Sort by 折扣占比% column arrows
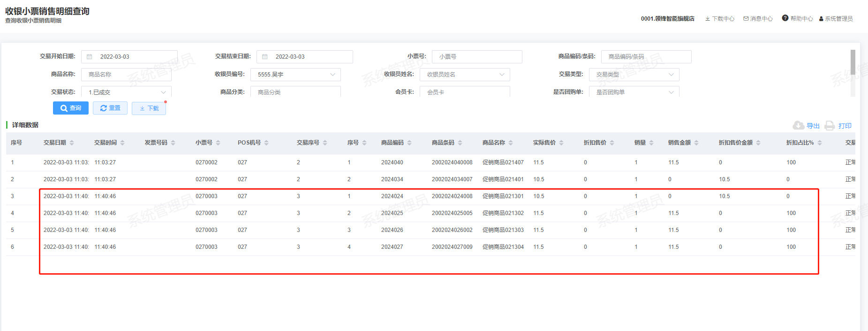Viewport: 868px width, 331px height. [x=820, y=143]
